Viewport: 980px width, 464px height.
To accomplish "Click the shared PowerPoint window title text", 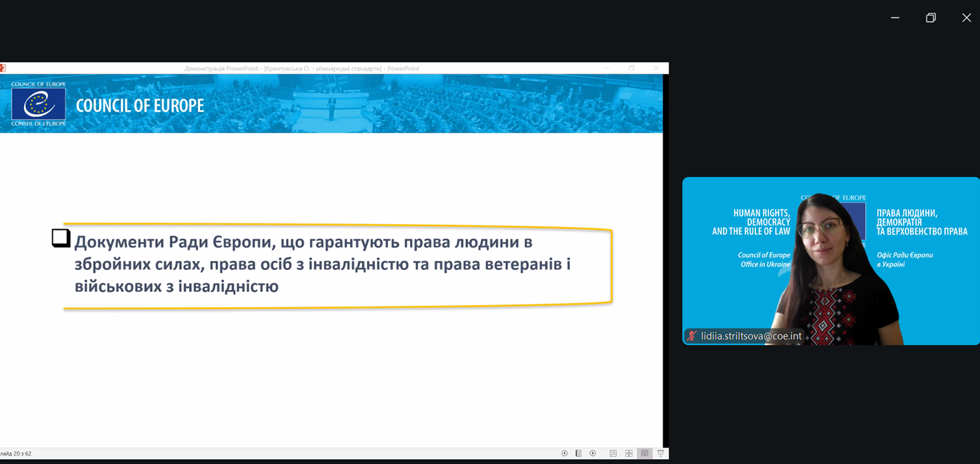I will click(302, 68).
